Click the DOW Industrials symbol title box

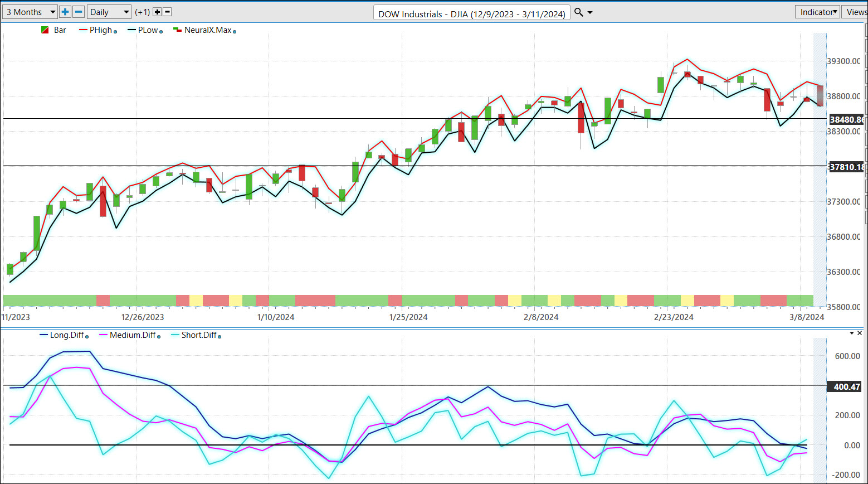(471, 13)
